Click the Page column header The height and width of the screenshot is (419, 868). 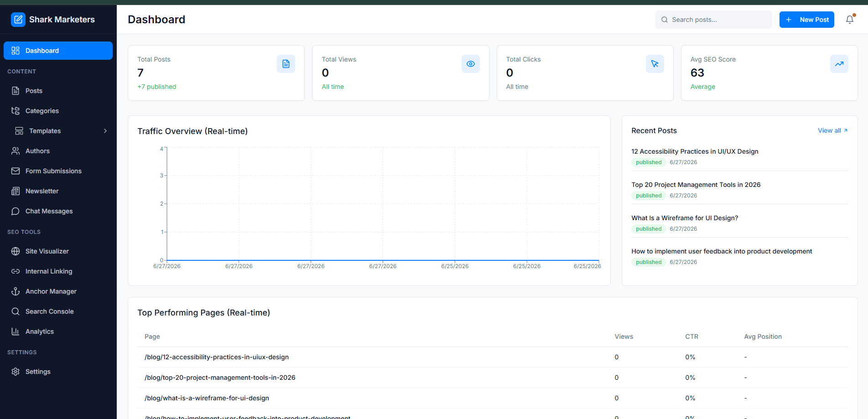point(152,336)
